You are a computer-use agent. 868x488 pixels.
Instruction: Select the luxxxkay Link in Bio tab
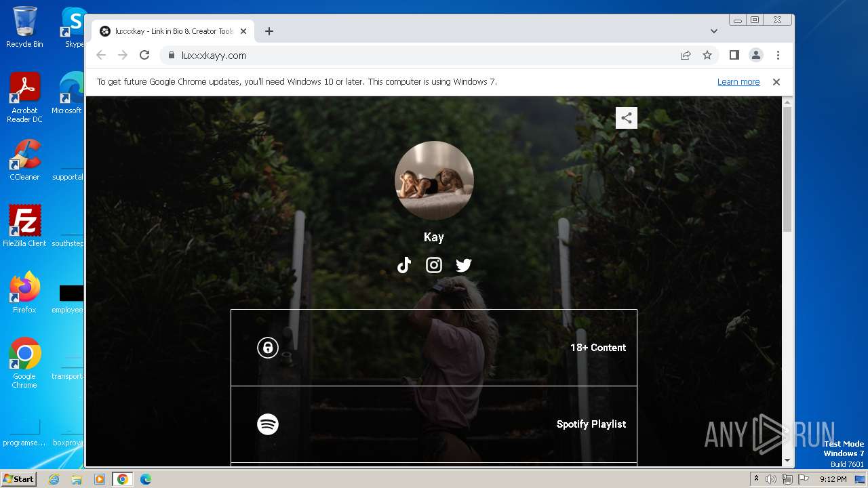173,31
